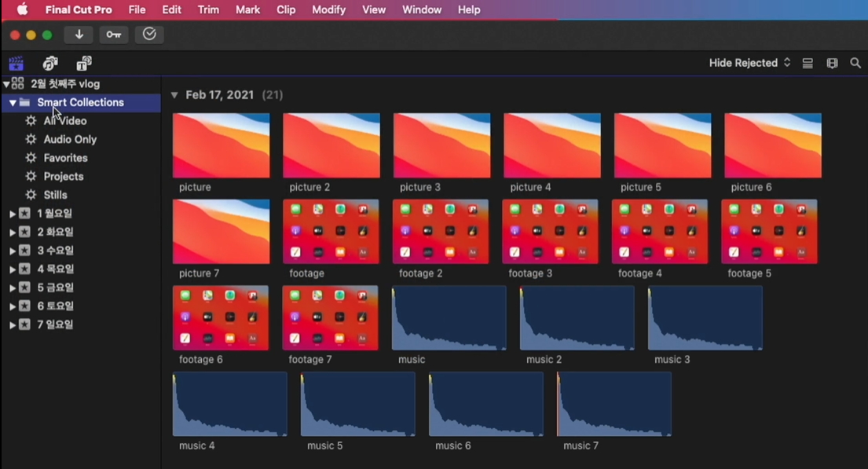868x469 pixels.
Task: Open Photos and Audio sidebar icon
Action: click(50, 63)
